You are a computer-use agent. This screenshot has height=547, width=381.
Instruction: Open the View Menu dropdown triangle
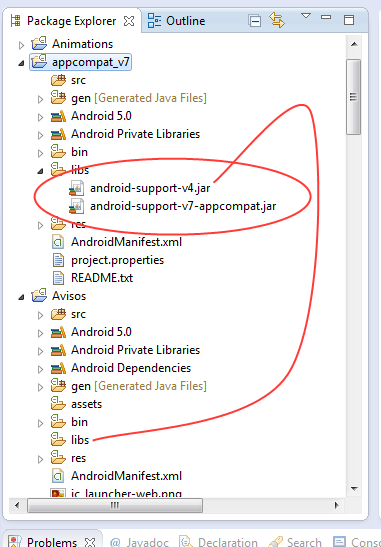click(x=306, y=16)
